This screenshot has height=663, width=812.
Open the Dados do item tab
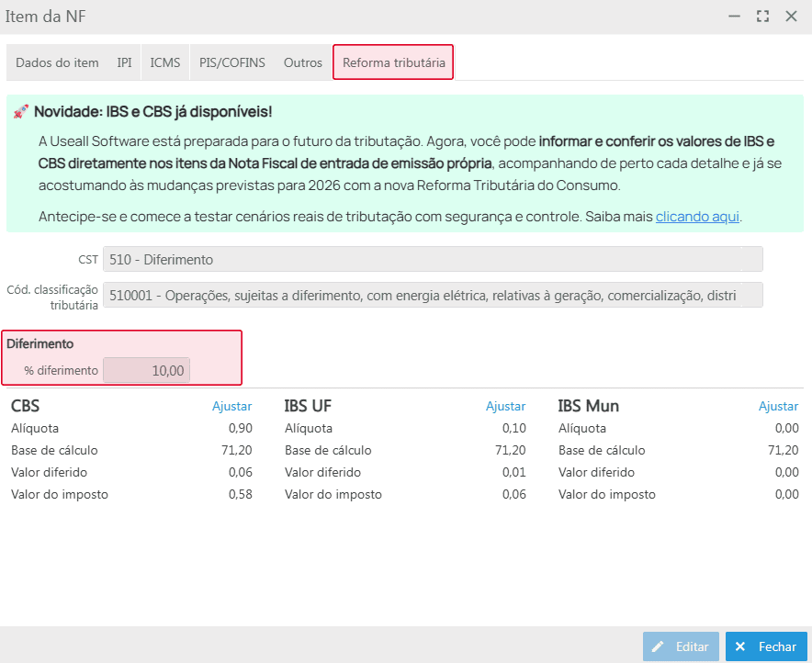[x=57, y=62]
